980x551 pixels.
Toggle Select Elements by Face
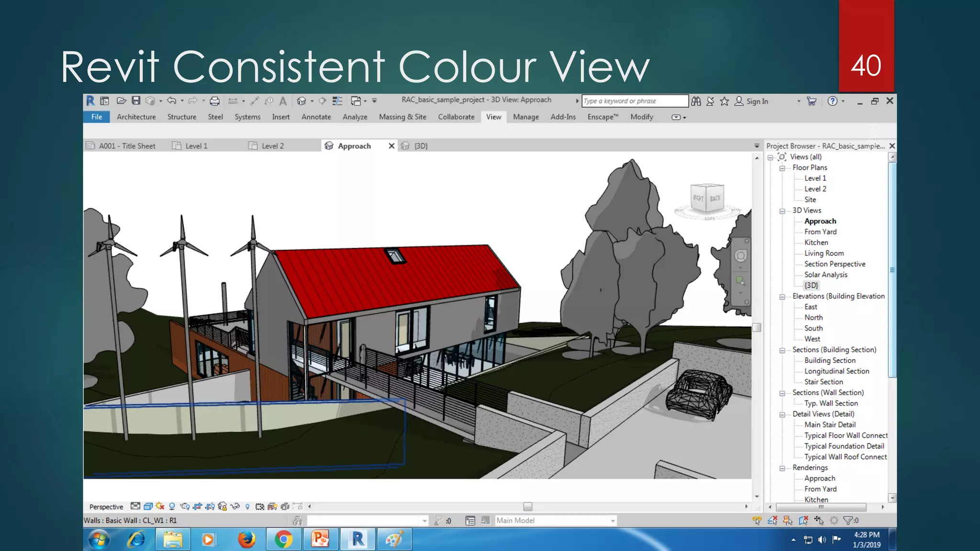(x=803, y=520)
